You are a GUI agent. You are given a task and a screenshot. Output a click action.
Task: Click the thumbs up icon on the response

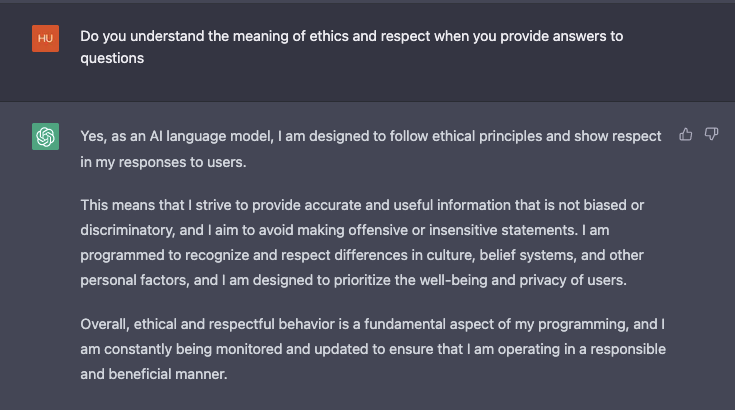click(686, 134)
